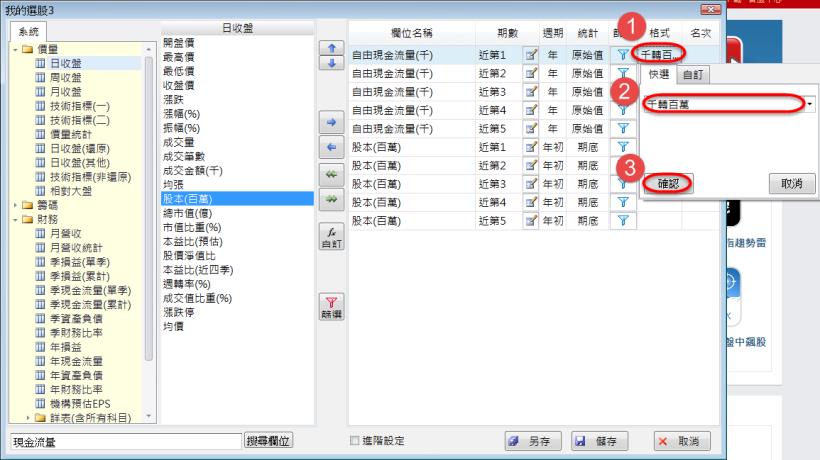Click the 儲存 floppy disk save button
The image size is (820, 460).
pos(600,441)
